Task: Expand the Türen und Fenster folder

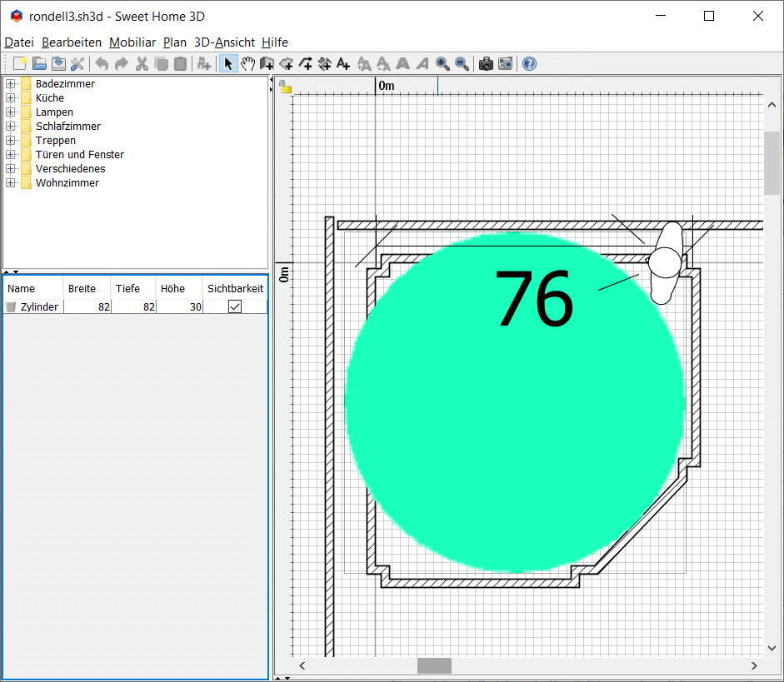Action: [x=11, y=155]
